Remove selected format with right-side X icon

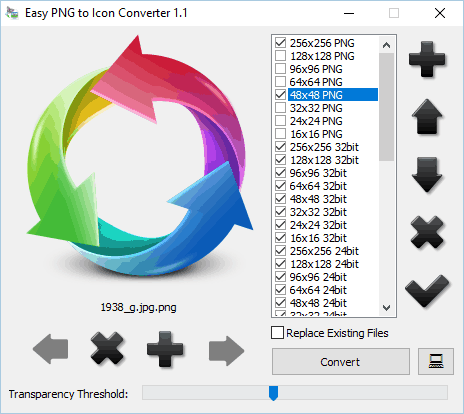tap(427, 232)
